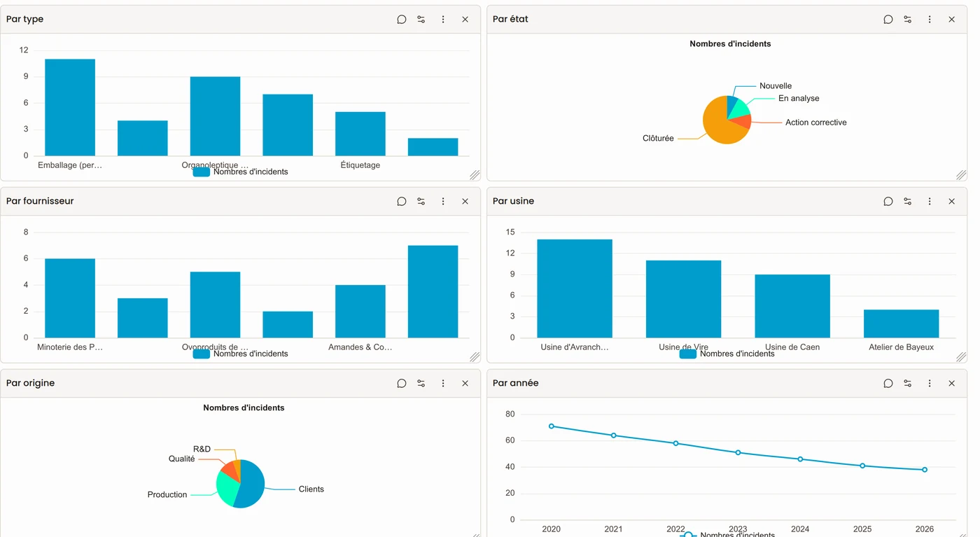980x537 pixels.
Task: Click the Action corrective label in Par état
Action: [x=815, y=123]
